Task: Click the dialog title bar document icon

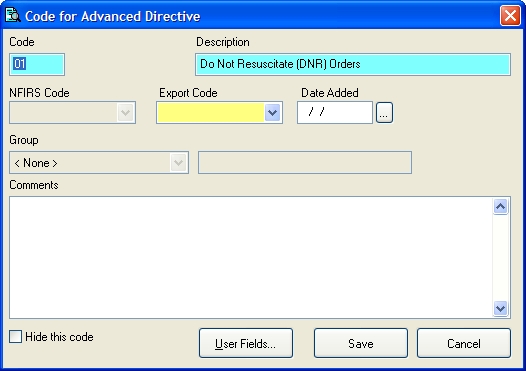Action: tap(13, 15)
